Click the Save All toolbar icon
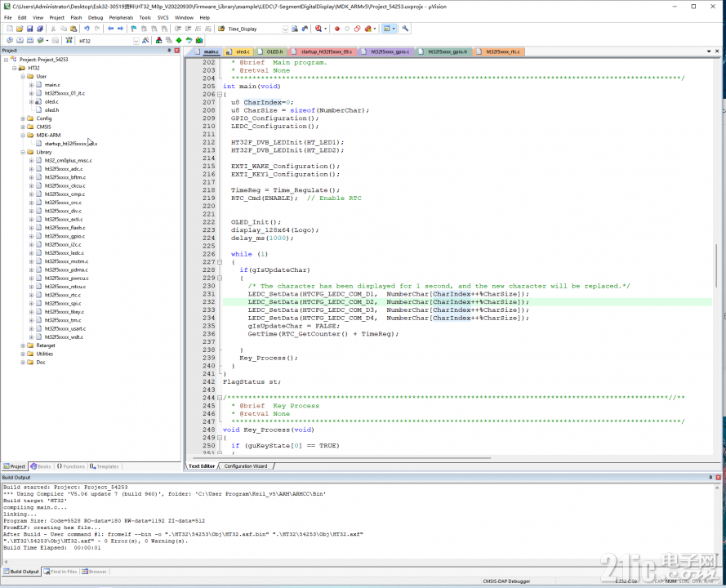Image resolution: width=726 pixels, height=588 pixels. [x=40, y=29]
